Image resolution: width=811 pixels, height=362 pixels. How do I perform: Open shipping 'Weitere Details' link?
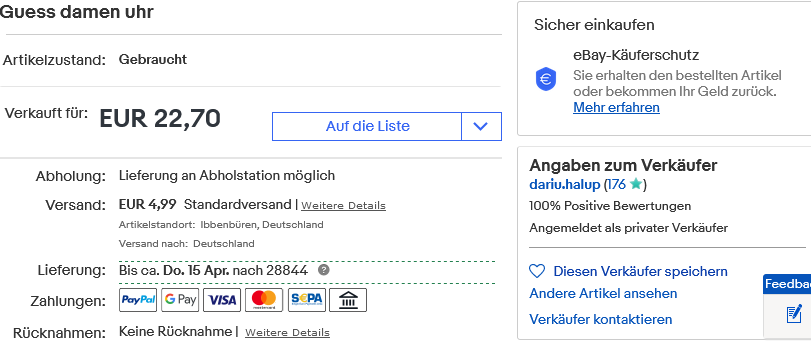coord(343,205)
